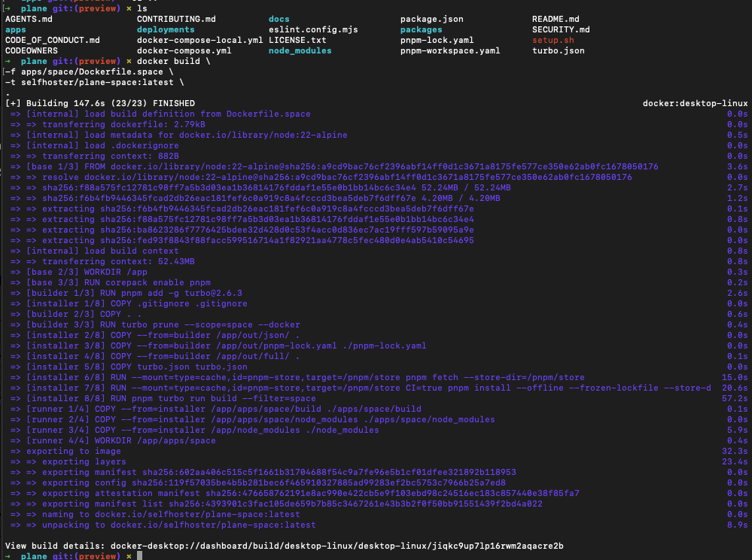The width and height of the screenshot is (752, 560).
Task: Click the CODEOWNERS file name
Action: click(x=31, y=51)
